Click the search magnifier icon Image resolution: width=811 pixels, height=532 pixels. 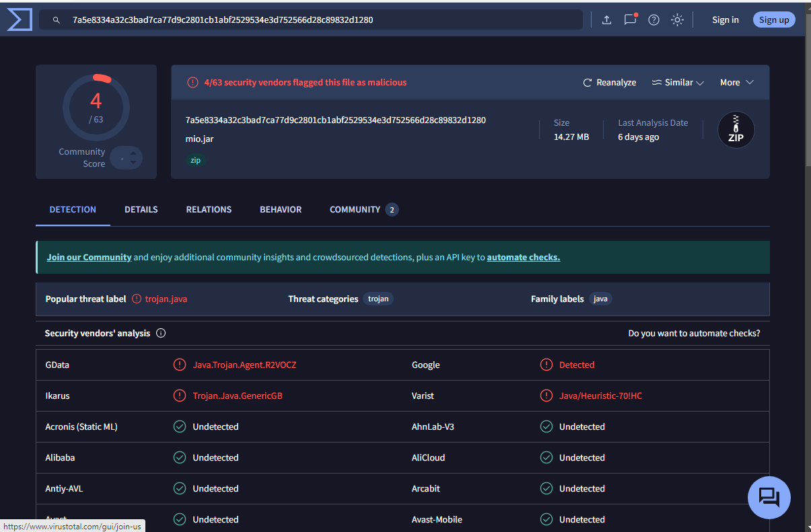click(x=57, y=20)
